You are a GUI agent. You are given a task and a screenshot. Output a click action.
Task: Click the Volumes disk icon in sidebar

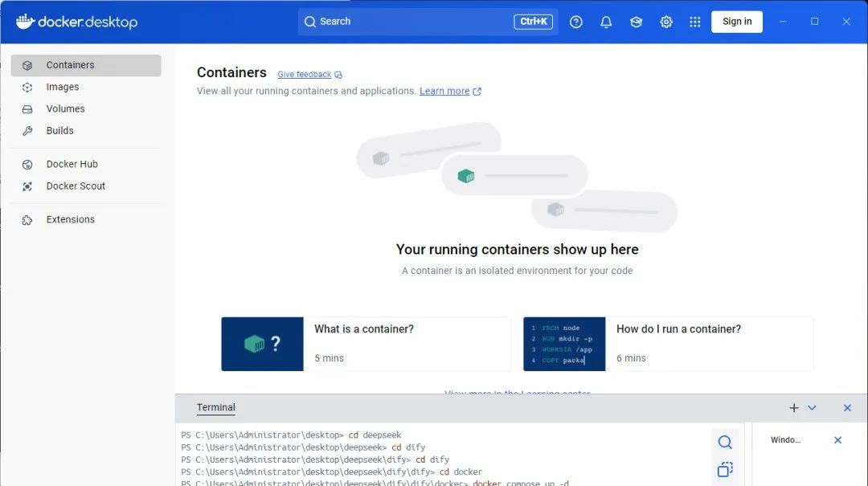[27, 109]
